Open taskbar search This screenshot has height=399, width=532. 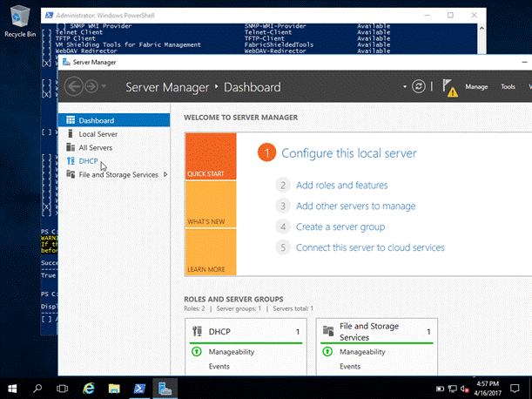(x=37, y=389)
